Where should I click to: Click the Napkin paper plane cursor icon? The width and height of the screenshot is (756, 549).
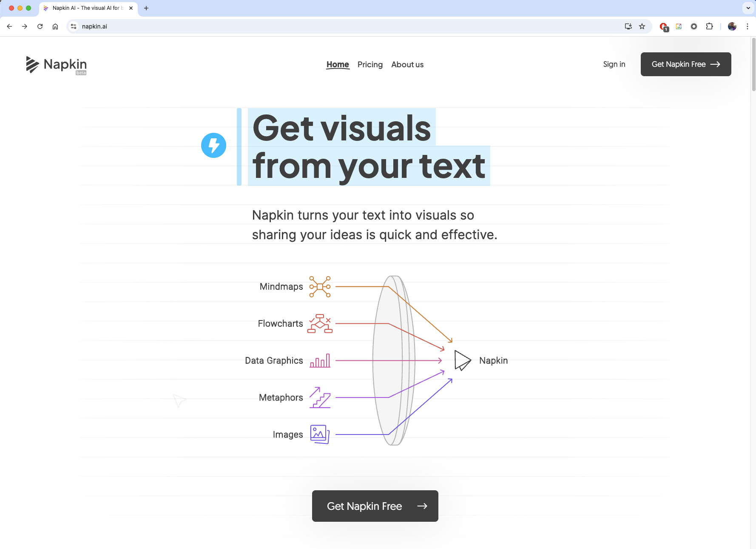click(x=463, y=360)
